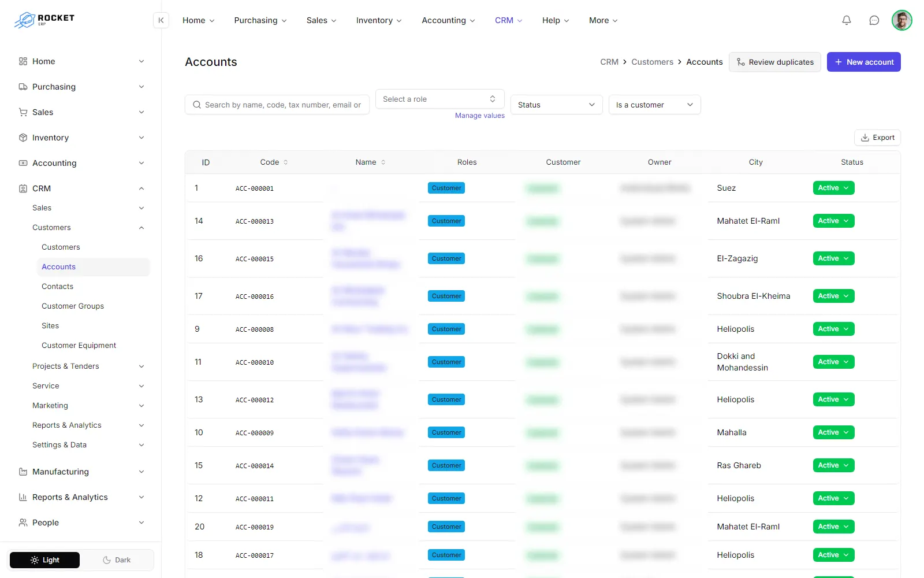Viewport: 924px width, 578px height.
Task: Click the Manufacturing icon in the sidebar
Action: pyautogui.click(x=23, y=472)
